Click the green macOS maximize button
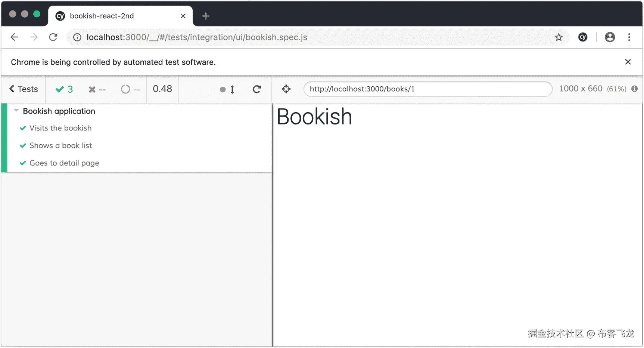Screen dimensions: 644x348 37,14
